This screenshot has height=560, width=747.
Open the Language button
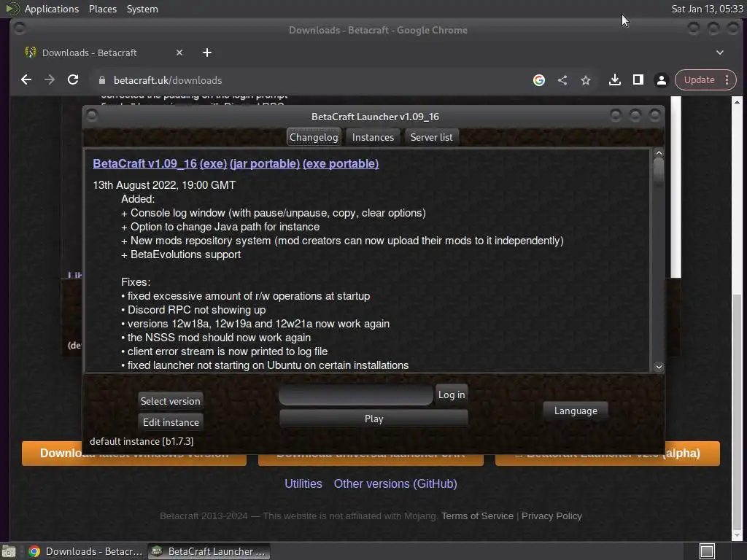pyautogui.click(x=576, y=411)
